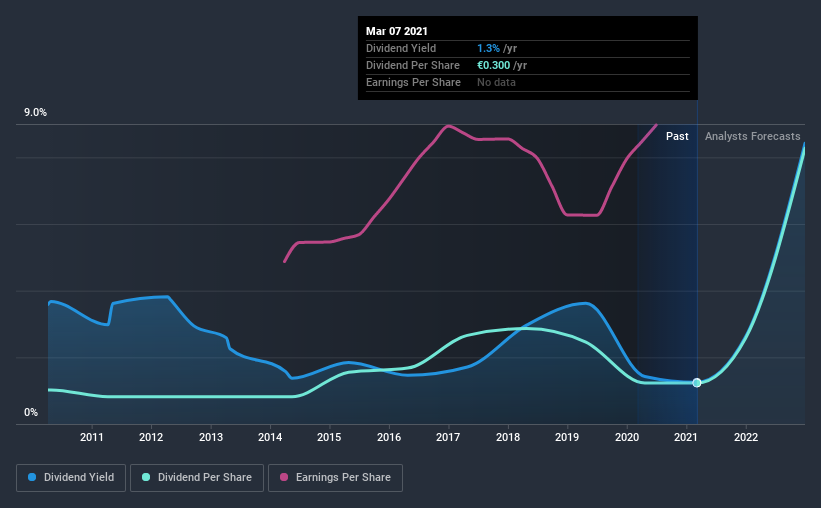Screen dimensions: 821x508
Task: Toggle the Dividend Yield legend button
Action: 71,478
